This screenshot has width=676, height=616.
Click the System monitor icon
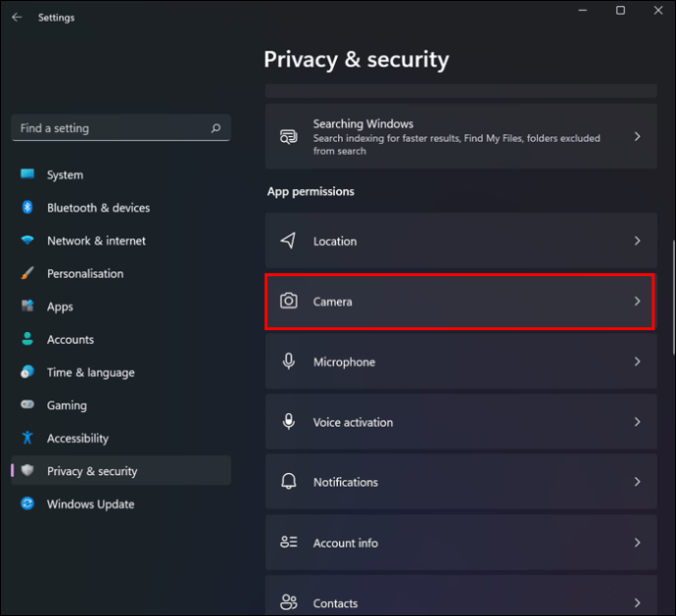coord(27,174)
